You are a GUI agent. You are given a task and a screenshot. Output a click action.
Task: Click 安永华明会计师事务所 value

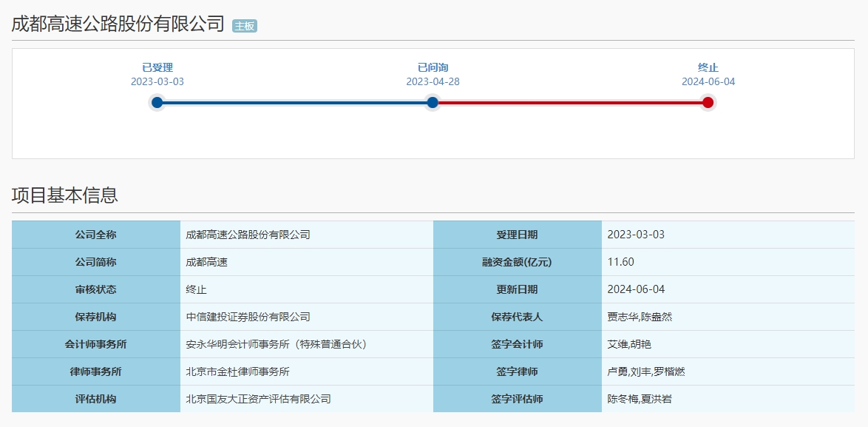(277, 344)
